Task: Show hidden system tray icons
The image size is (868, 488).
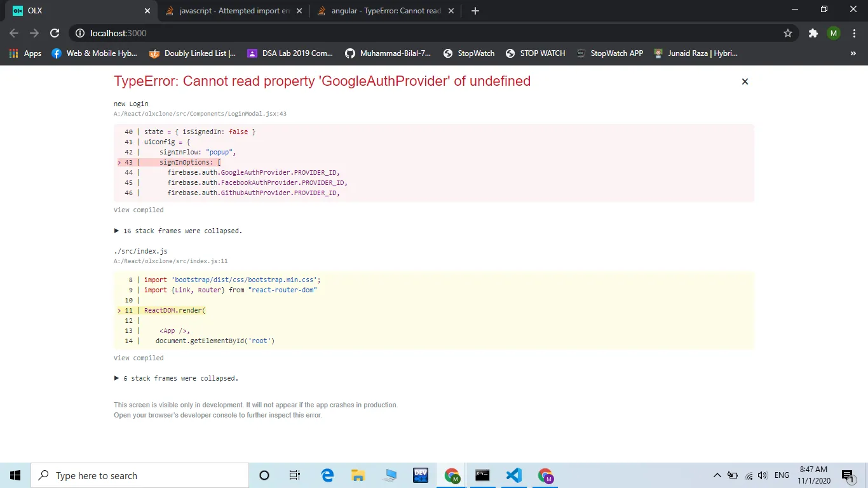Action: (717, 475)
